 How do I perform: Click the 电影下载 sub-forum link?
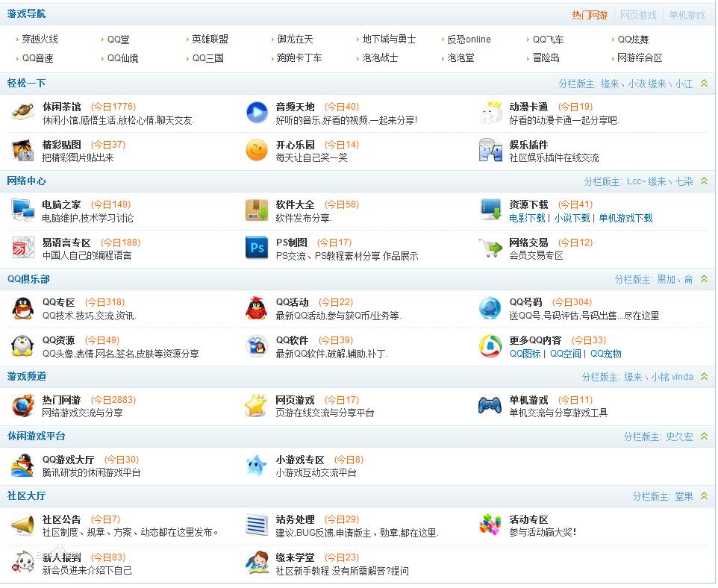point(527,218)
